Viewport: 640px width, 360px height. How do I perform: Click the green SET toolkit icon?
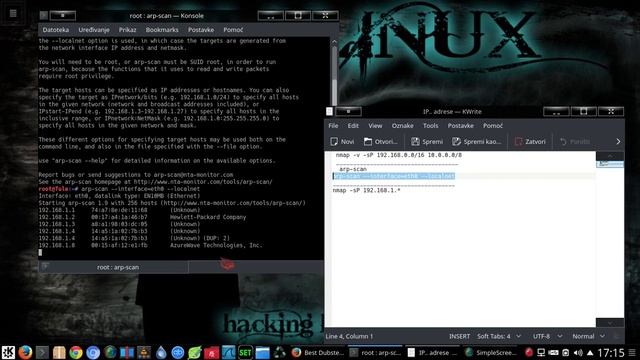(x=245, y=352)
